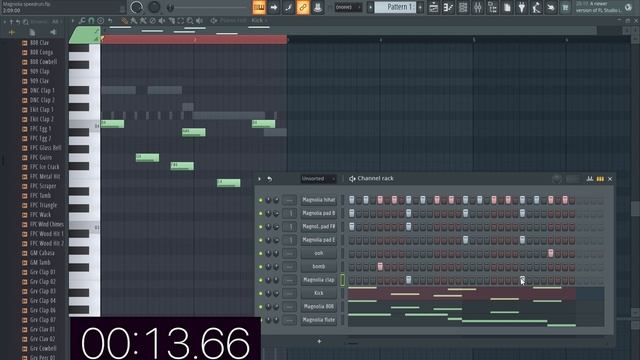
Task: Toggle channel rack view icon in toolbar
Action: click(x=463, y=7)
